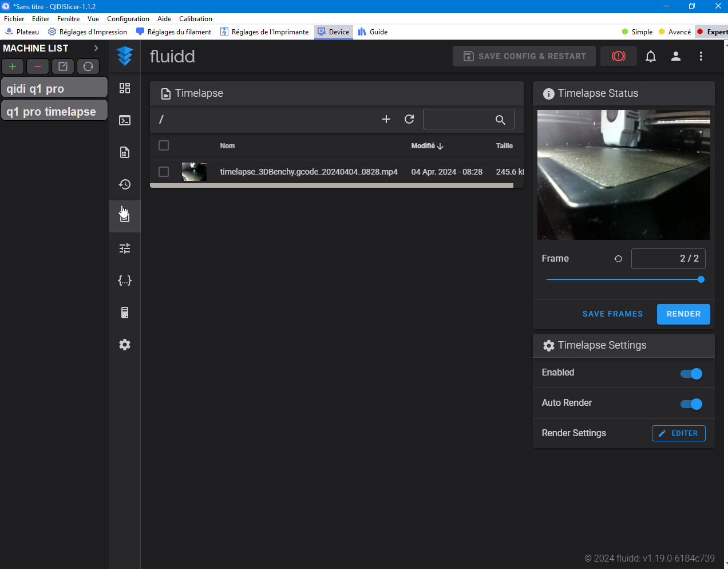
Task: Click timelapse_3DBenchy.gcode_20240404_0828.mp4 filename
Action: (308, 172)
